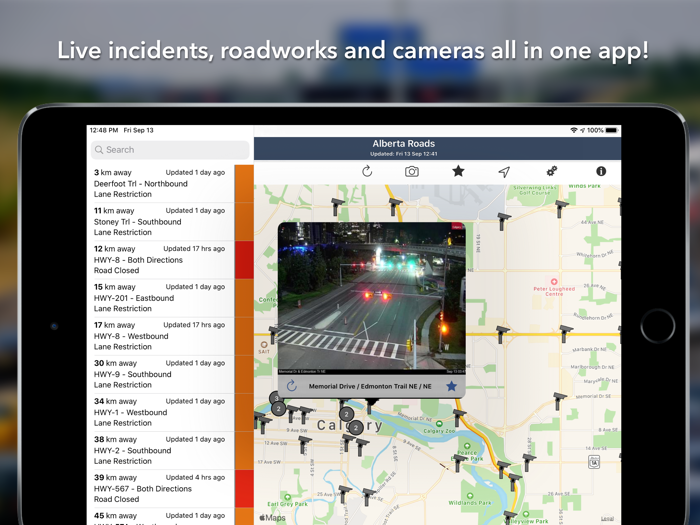The image size is (700, 525).
Task: Tap the battery indicator in the status bar
Action: click(612, 130)
